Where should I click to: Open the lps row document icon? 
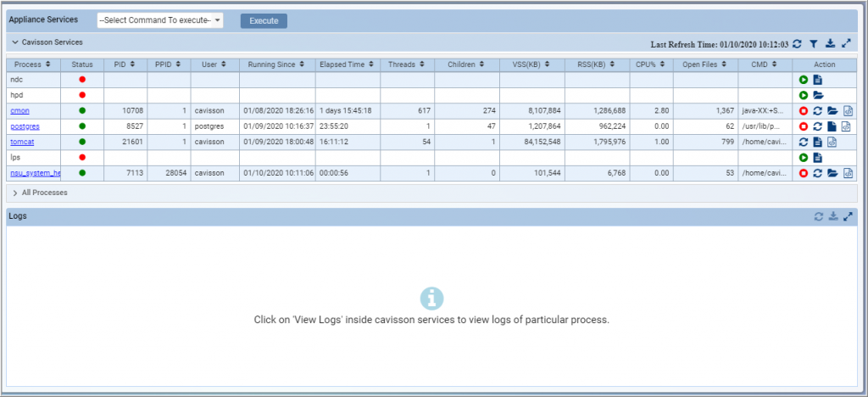pos(818,158)
